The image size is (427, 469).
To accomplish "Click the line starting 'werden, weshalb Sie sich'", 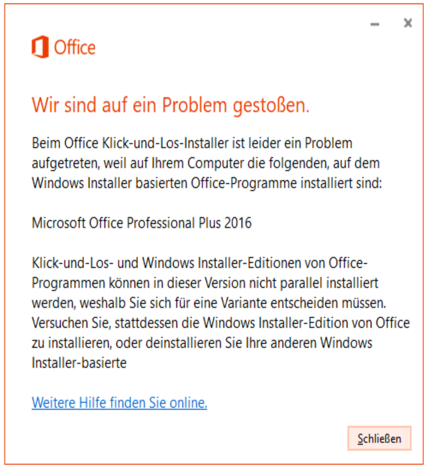I will click(x=209, y=303).
